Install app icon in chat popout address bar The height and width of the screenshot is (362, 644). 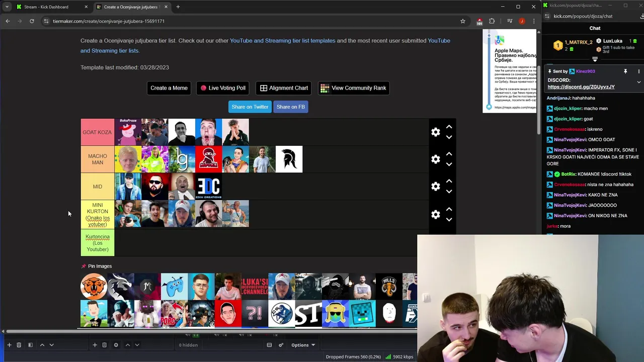click(x=642, y=16)
